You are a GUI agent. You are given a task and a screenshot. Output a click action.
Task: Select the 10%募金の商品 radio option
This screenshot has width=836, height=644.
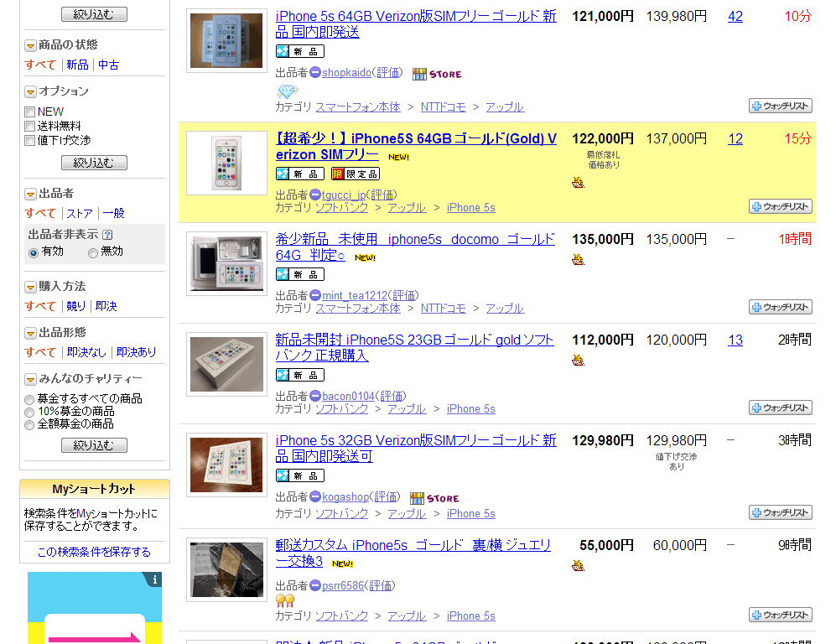[29, 412]
